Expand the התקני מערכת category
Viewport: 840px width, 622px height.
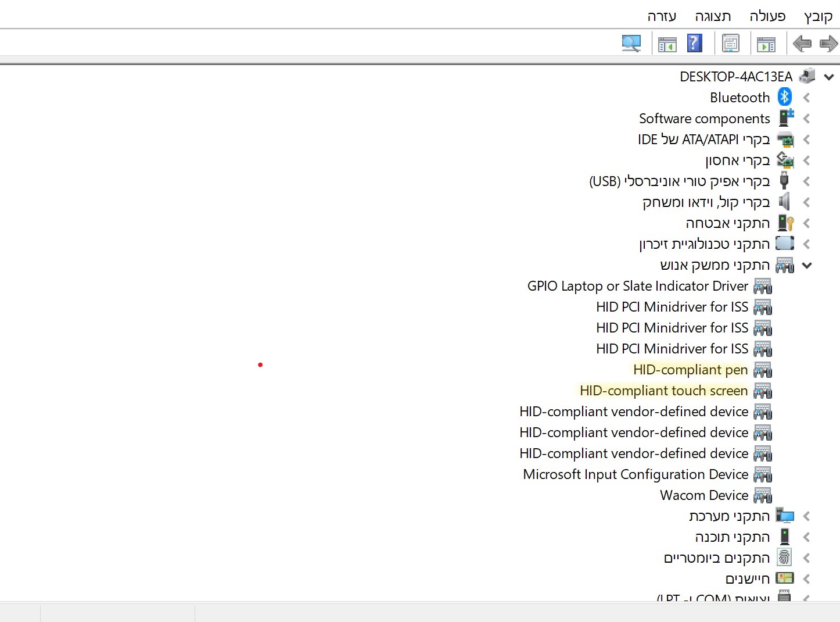tap(806, 516)
